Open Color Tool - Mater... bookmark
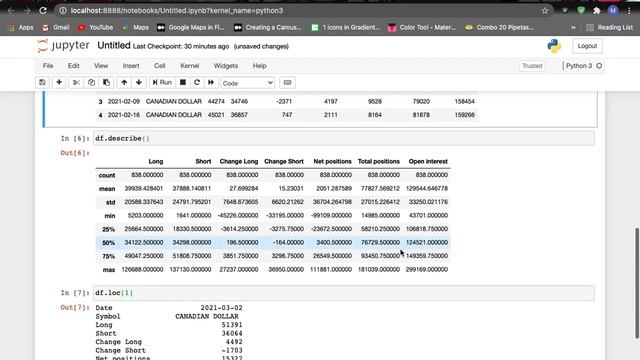Screen dimensions: 640x360 (x=422, y=27)
